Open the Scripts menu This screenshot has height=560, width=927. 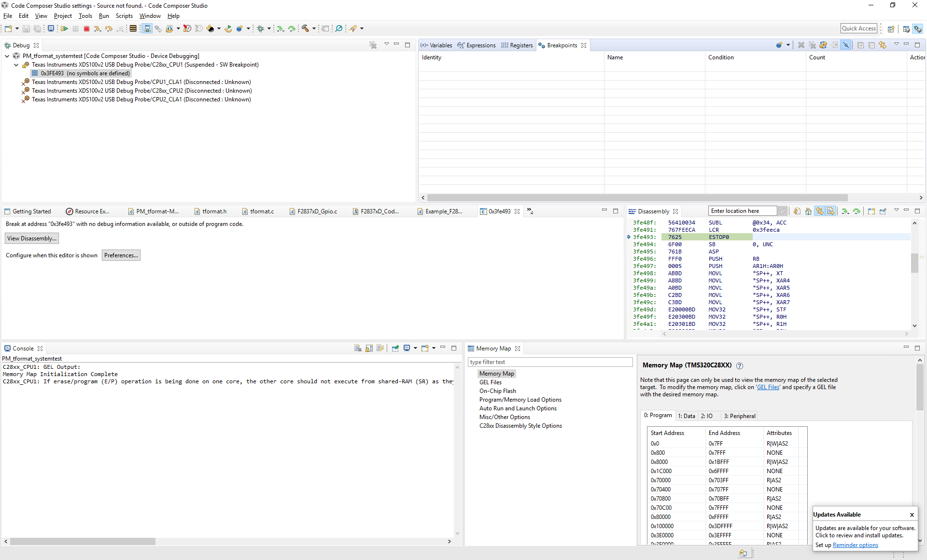(x=124, y=16)
